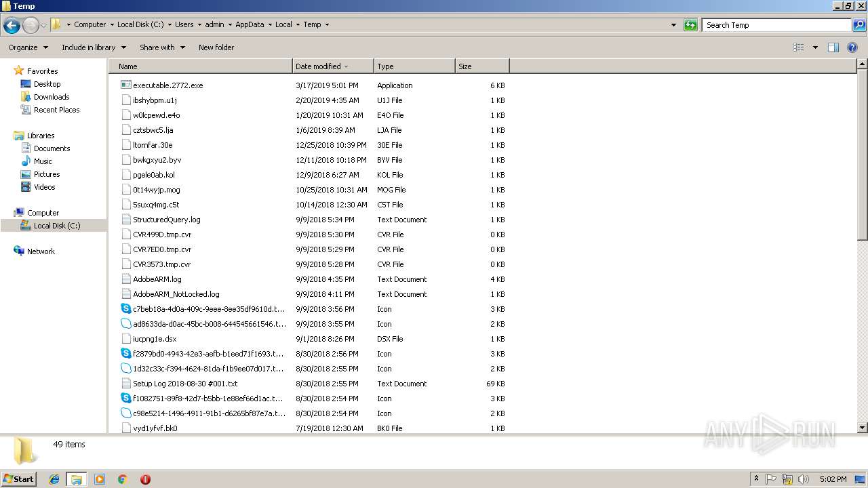This screenshot has width=868, height=488.
Task: Click Users in the address breadcrumb
Action: 184,24
